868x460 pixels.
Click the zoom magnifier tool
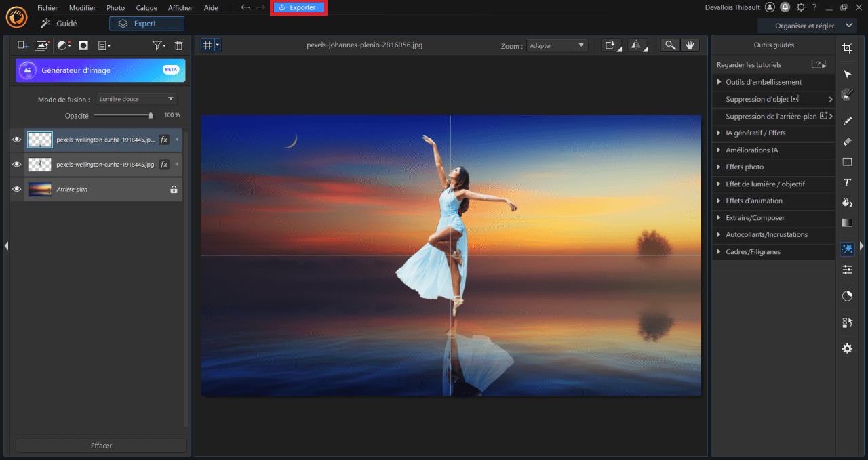point(670,45)
